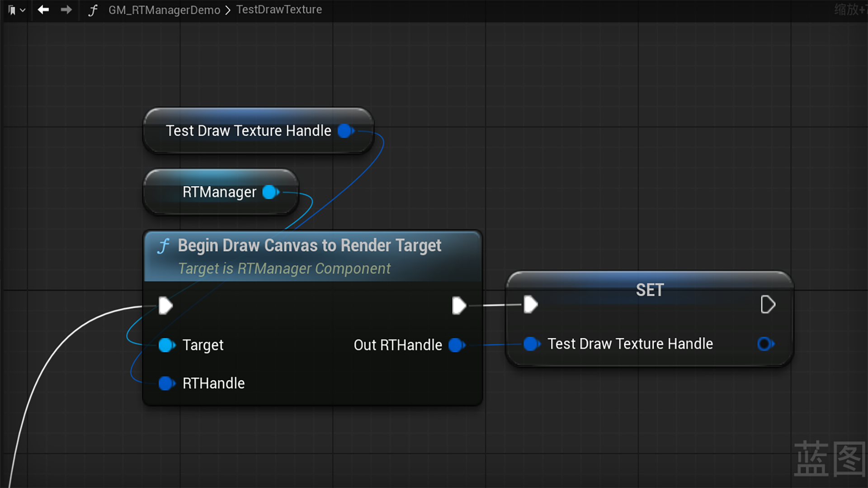
Task: Select the Test Draw Texture Handle getter node
Action: [x=258, y=131]
